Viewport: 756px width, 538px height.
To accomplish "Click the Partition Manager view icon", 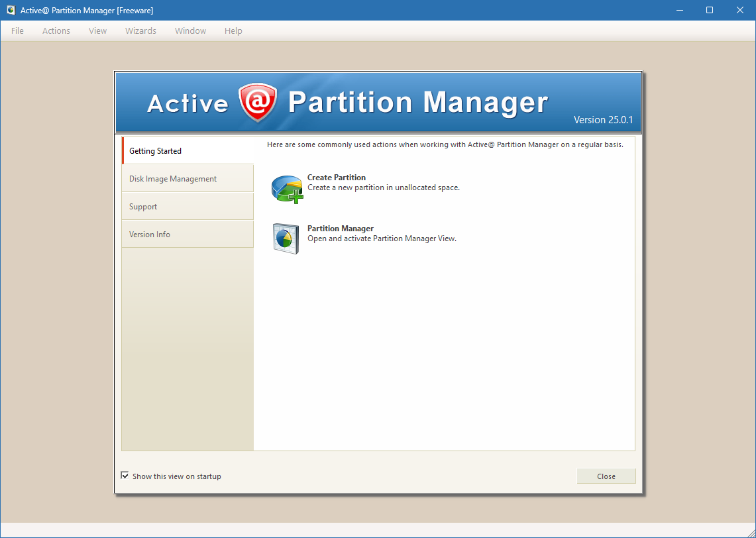I will [x=286, y=239].
